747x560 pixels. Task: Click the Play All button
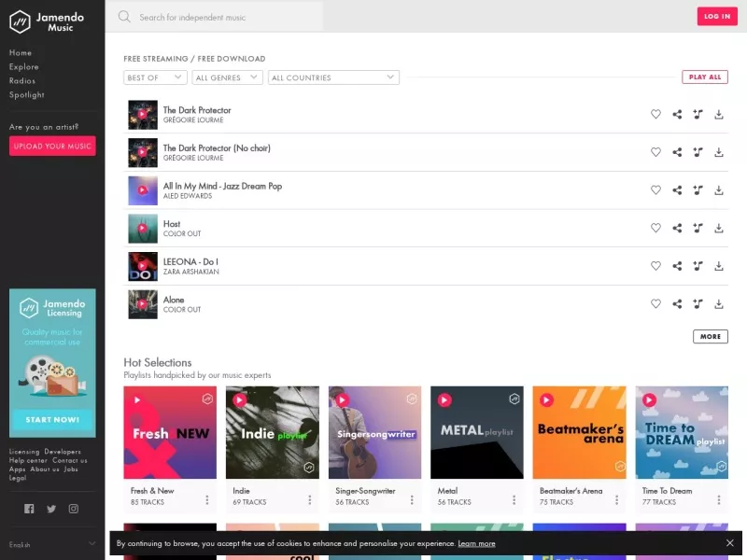click(705, 77)
